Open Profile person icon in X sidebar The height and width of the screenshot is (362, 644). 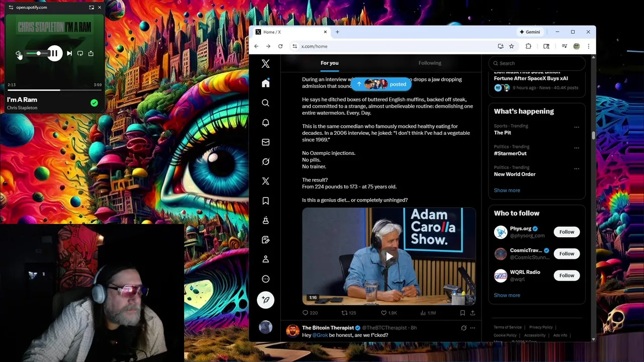(266, 259)
